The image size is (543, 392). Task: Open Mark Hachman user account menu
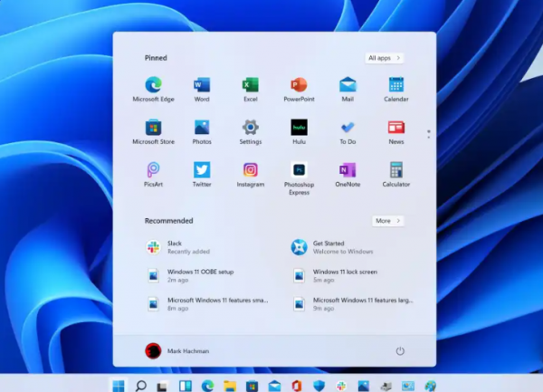176,350
